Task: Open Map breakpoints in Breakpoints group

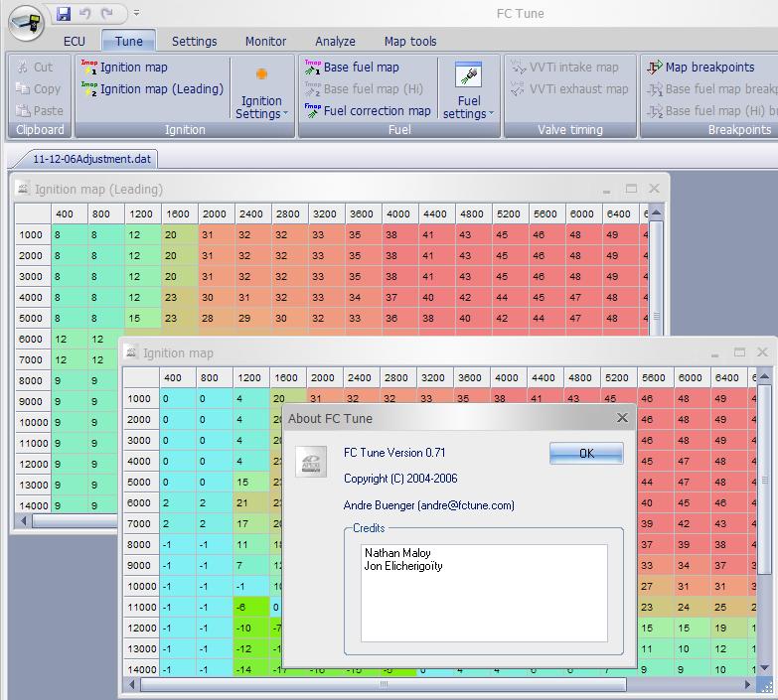Action: tap(700, 67)
